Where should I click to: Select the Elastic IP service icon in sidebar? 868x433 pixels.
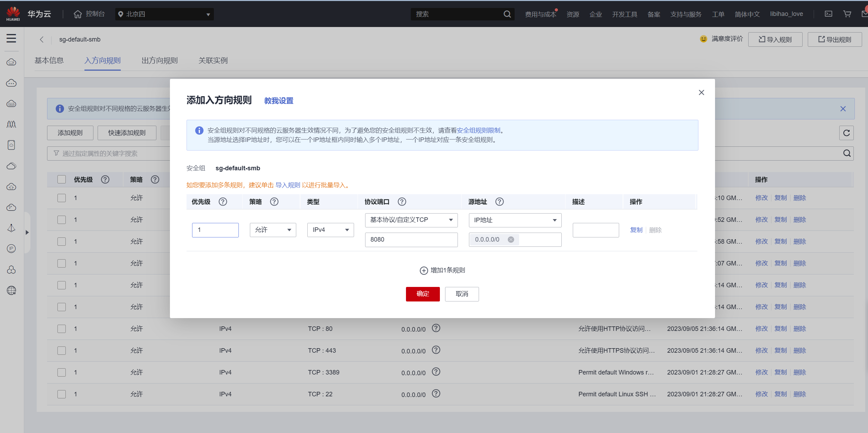[x=11, y=249]
